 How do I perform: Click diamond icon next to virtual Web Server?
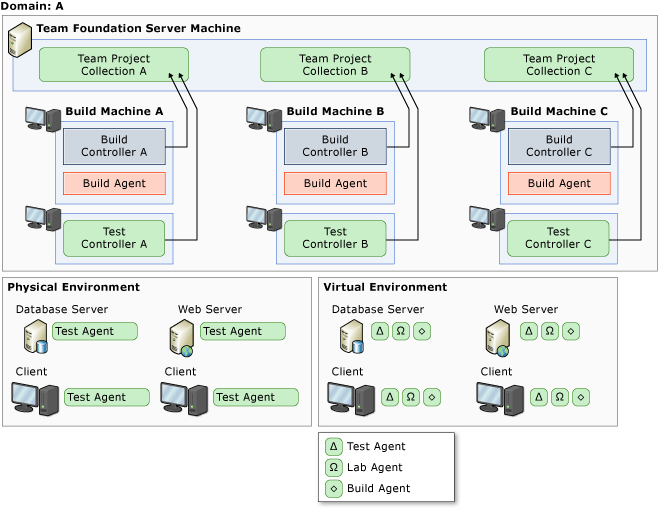pos(571,331)
